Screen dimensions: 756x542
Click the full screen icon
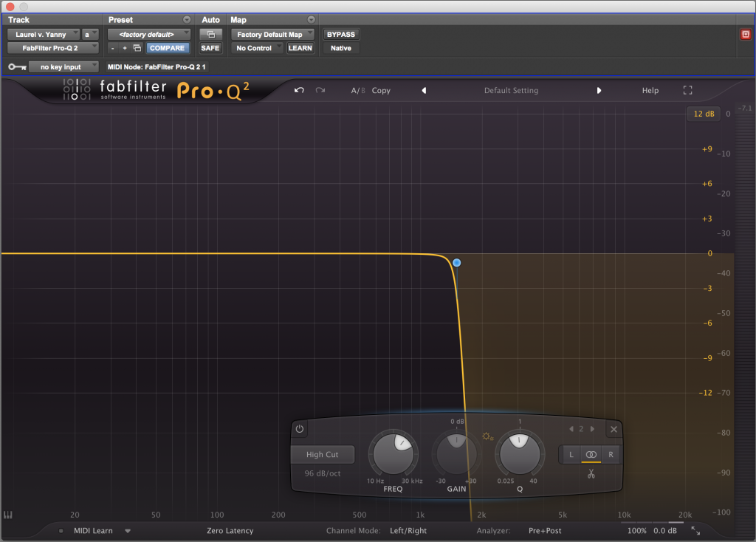point(687,90)
